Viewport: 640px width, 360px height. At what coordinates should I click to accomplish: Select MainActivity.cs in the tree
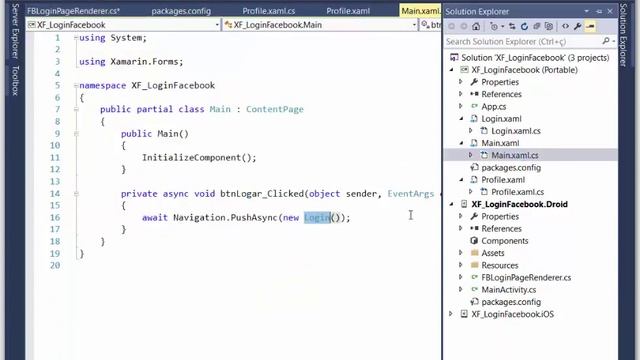[509, 290]
